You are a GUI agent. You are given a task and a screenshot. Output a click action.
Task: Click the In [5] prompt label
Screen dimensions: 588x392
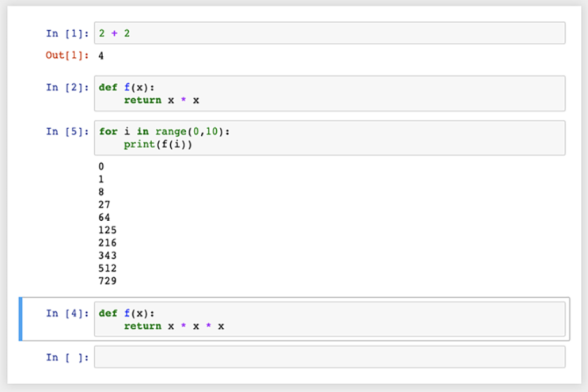click(x=67, y=131)
